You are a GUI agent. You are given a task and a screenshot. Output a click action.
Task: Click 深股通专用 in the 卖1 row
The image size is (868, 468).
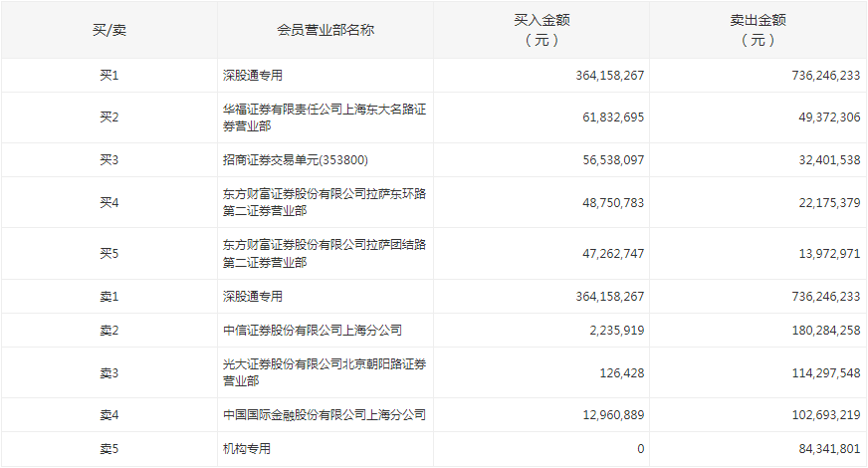tap(253, 297)
